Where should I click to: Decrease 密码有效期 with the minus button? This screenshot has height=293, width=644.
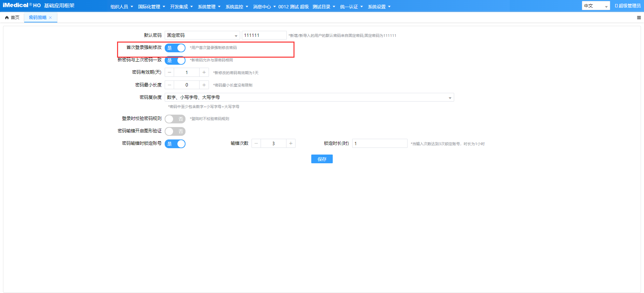(169, 72)
